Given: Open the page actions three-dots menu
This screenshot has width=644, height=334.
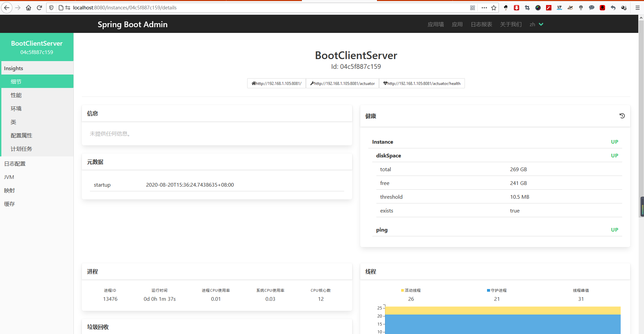Looking at the screenshot, I should coord(484,8).
